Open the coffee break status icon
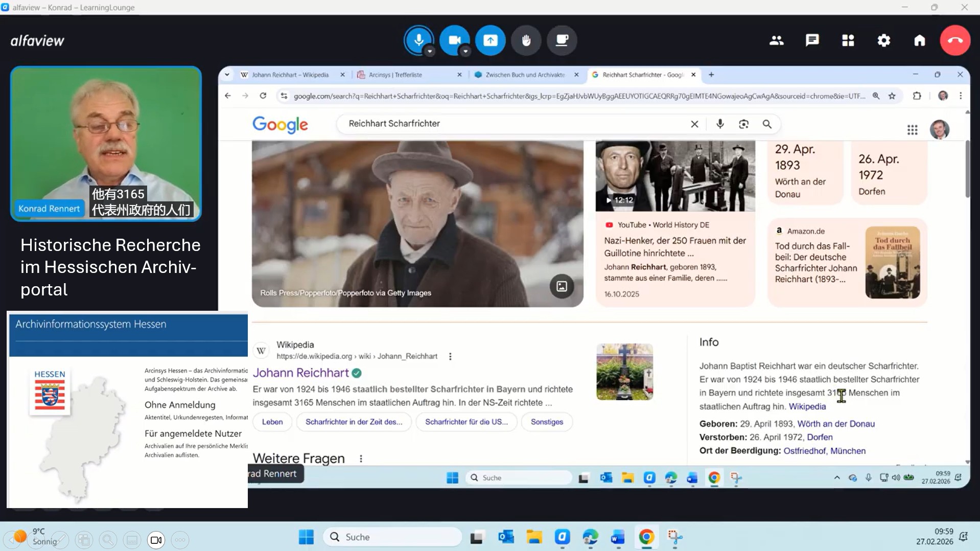Viewport: 980px width, 551px height. [x=562, y=40]
